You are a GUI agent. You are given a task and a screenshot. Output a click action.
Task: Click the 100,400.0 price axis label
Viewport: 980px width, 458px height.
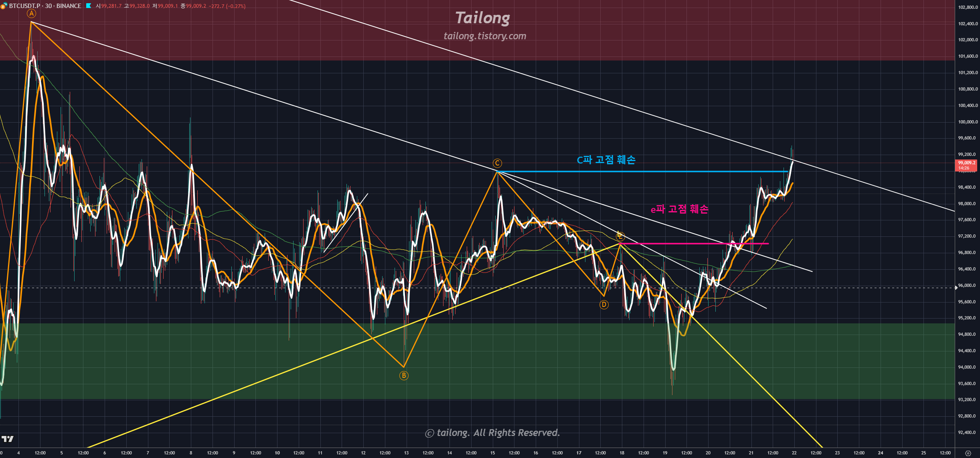point(968,105)
